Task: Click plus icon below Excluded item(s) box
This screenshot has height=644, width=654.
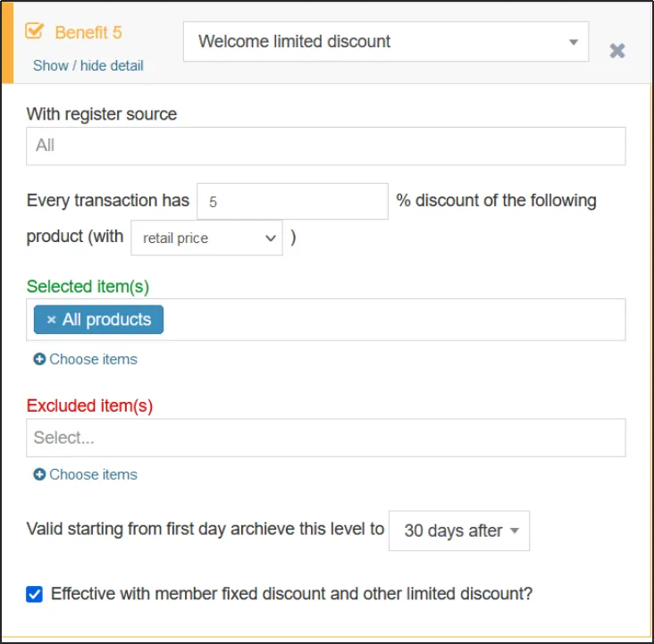Action: pos(38,474)
